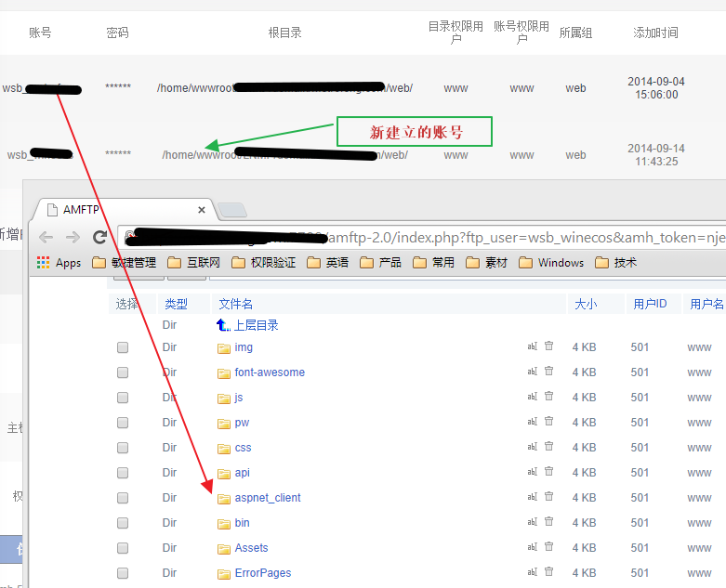The height and width of the screenshot is (588, 726).
Task: Tick the checkbox for img folder
Action: (123, 347)
